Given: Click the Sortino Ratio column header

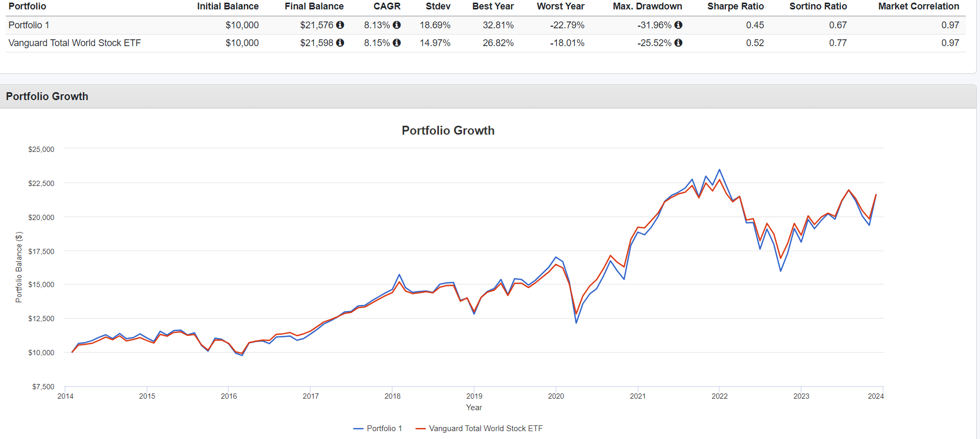Looking at the screenshot, I should [818, 6].
